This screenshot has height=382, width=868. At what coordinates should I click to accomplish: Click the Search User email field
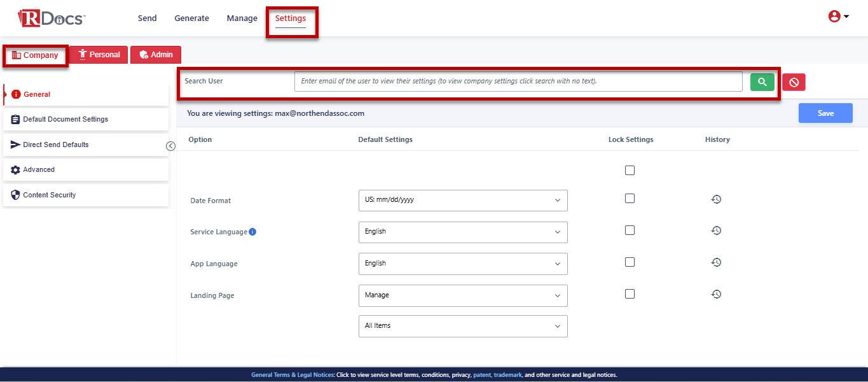518,81
